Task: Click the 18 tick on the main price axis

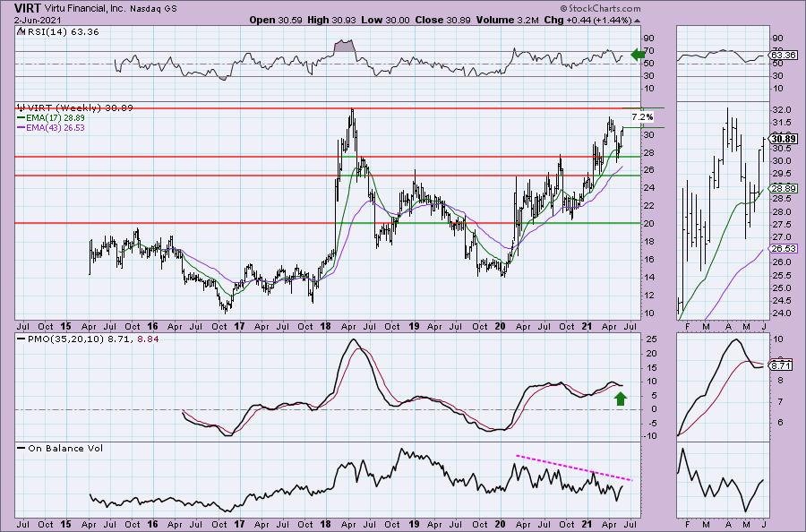Action: pyautogui.click(x=649, y=242)
